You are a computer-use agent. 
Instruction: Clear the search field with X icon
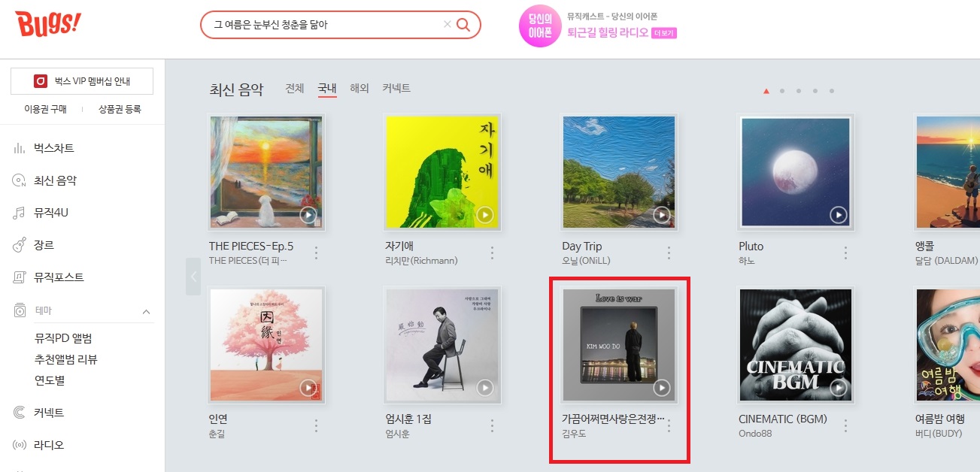448,25
